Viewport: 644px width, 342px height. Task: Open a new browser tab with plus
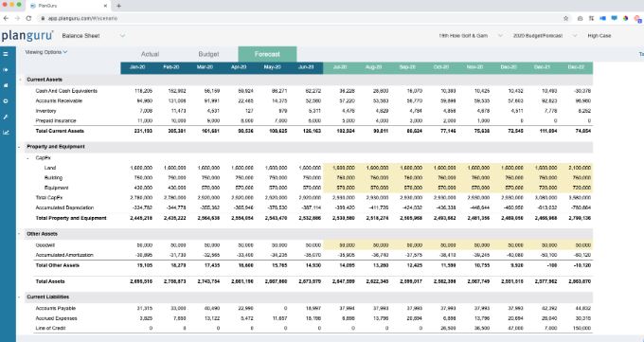click(118, 6)
